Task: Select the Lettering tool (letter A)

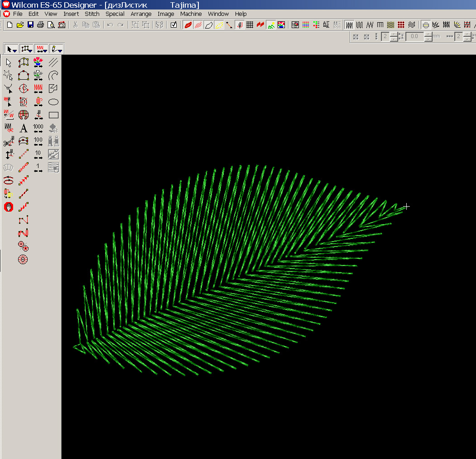Action: (24, 128)
